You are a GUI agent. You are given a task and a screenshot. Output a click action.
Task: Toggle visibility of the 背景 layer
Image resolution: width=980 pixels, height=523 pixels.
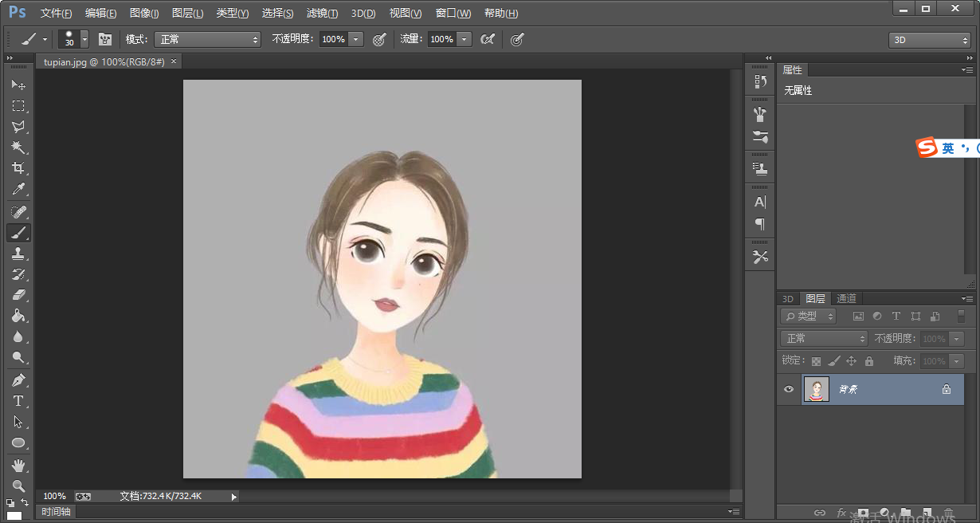(789, 389)
